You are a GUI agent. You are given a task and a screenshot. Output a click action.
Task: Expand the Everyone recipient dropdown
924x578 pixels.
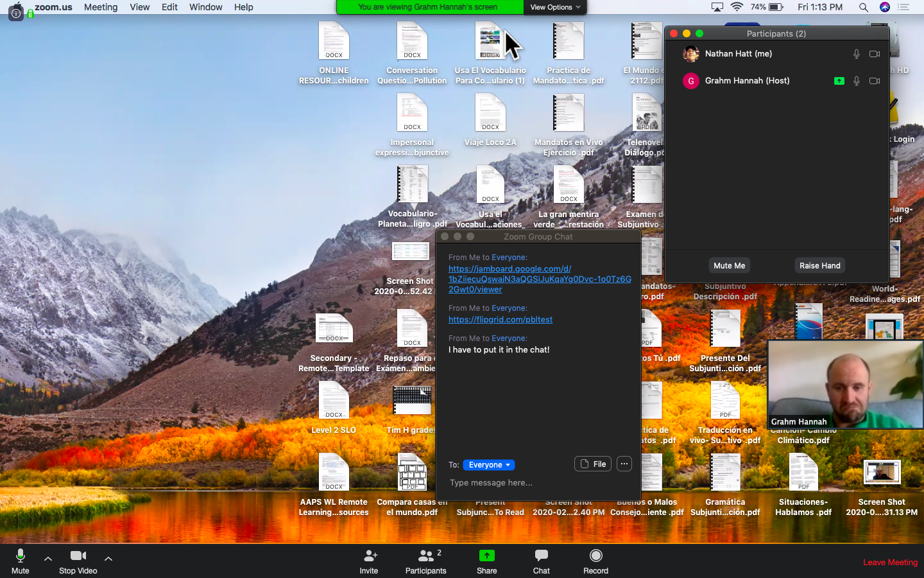[489, 465]
